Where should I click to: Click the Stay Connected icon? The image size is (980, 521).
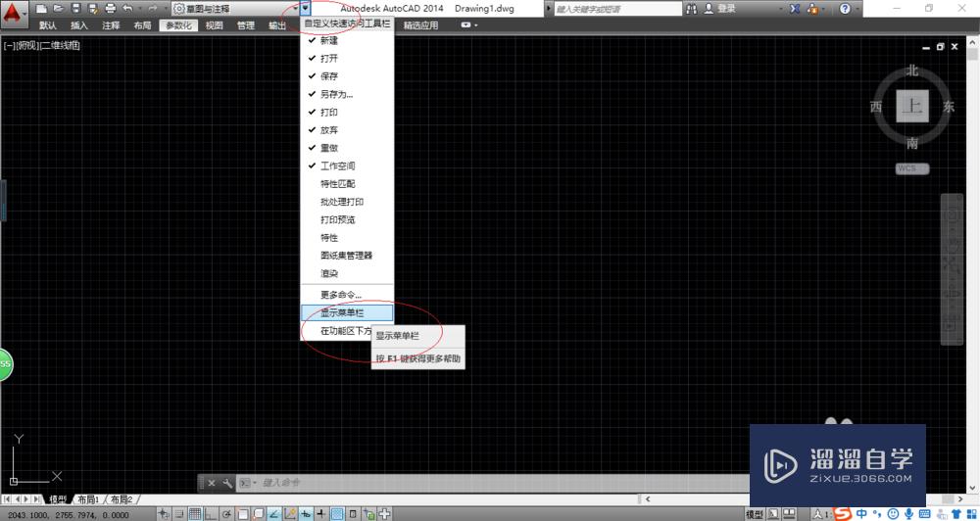[x=812, y=9]
